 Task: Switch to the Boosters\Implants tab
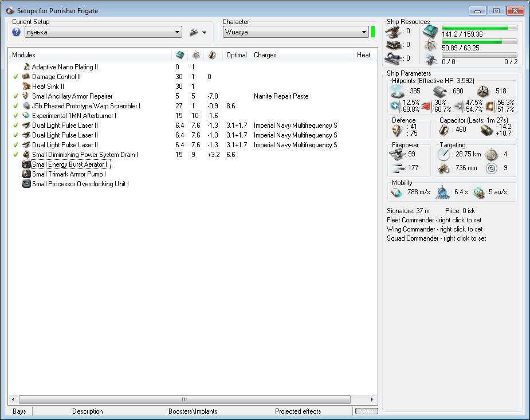coord(193,411)
